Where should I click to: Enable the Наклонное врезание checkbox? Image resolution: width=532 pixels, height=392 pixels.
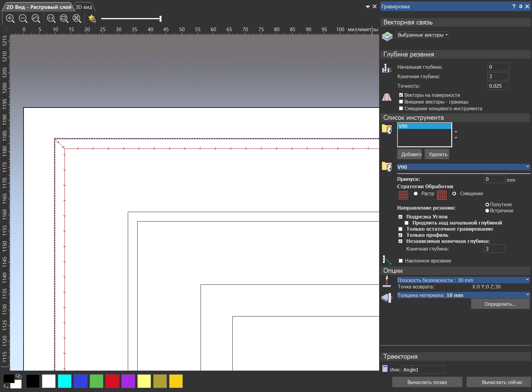click(401, 261)
